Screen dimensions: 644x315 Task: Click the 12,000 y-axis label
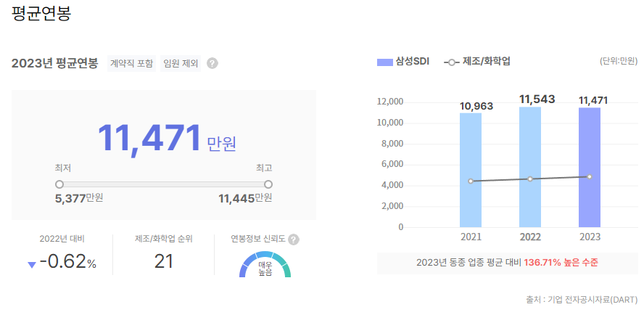(389, 102)
